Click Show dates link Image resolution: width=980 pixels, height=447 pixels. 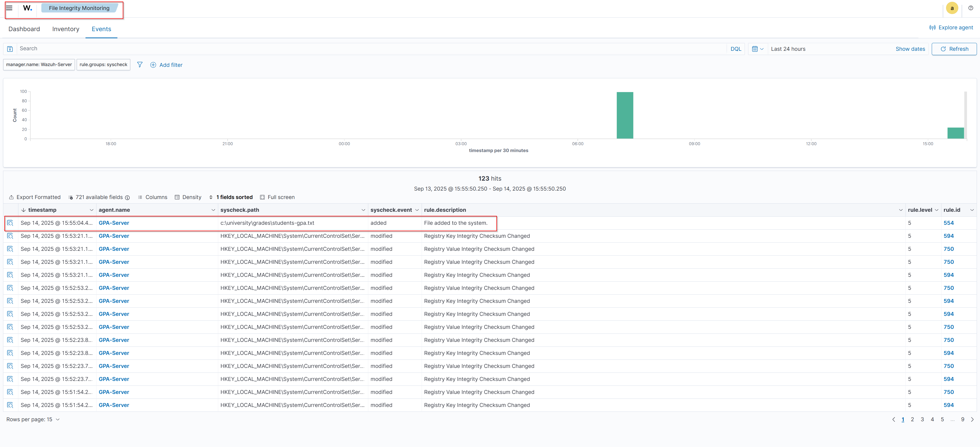(x=910, y=49)
